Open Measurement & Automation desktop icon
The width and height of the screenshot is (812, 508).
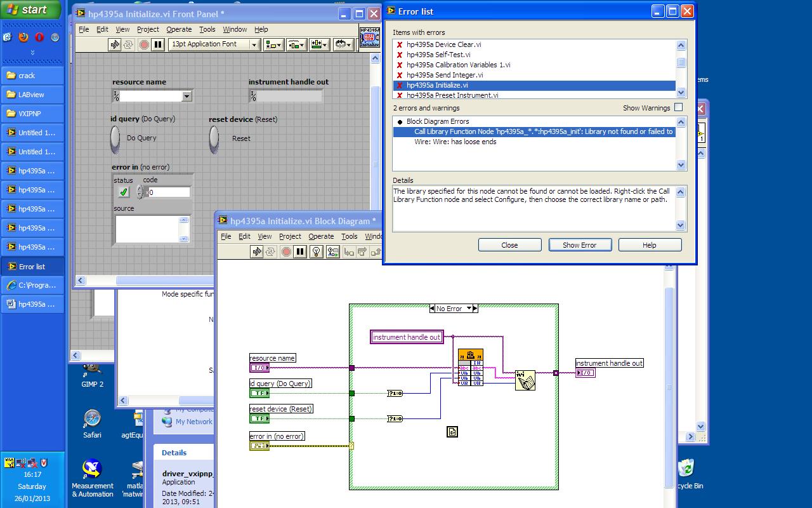pyautogui.click(x=93, y=479)
